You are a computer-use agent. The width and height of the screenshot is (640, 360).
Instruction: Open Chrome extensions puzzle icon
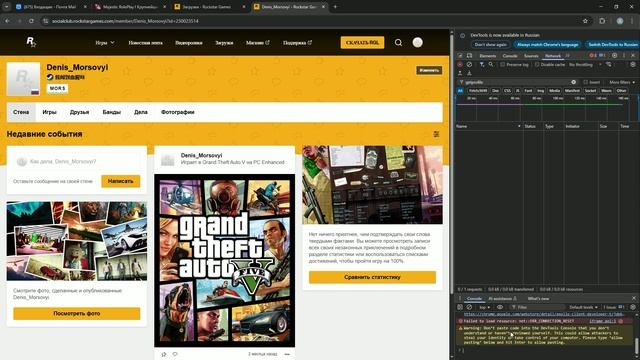coord(602,21)
